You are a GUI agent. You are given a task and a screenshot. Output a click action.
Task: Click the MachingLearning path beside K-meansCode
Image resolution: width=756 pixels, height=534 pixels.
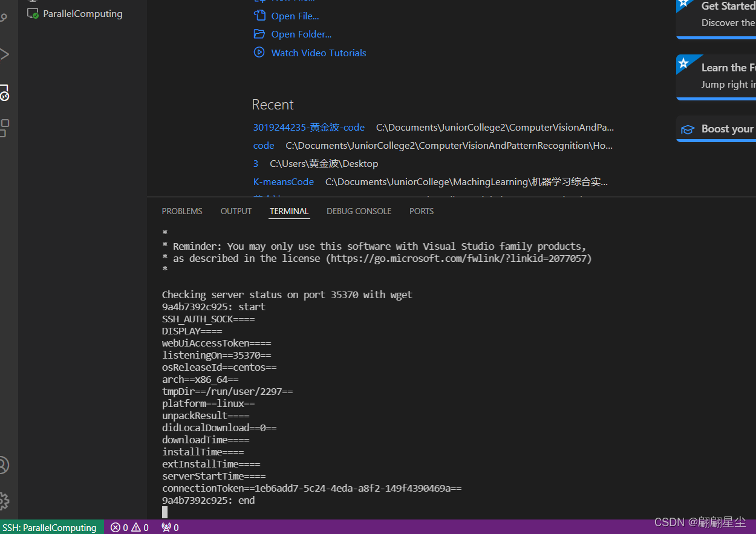tap(467, 182)
